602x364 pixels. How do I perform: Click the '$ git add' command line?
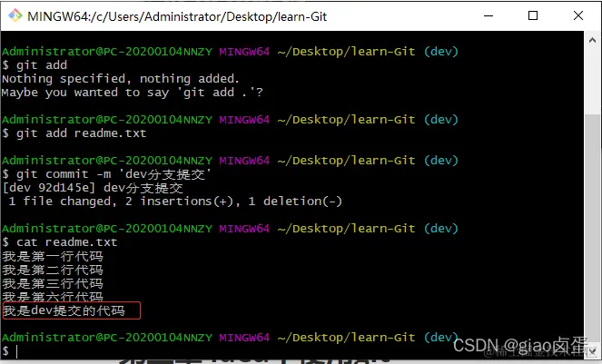pos(35,64)
